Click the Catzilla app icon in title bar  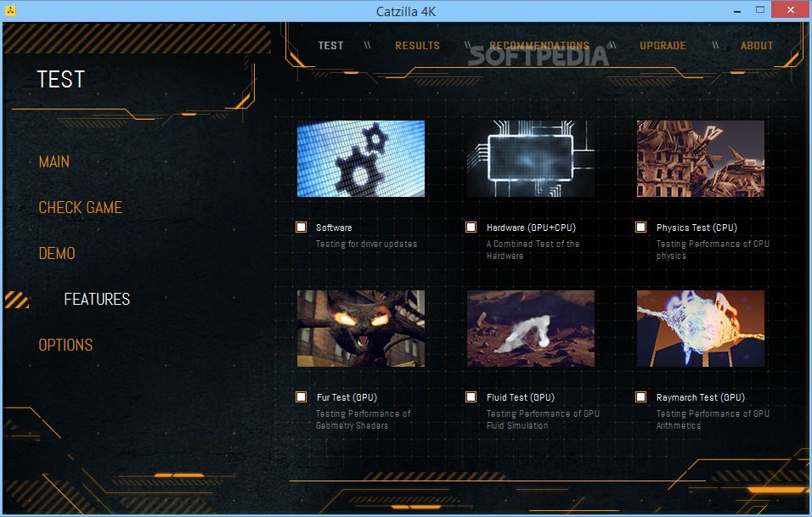click(10, 10)
